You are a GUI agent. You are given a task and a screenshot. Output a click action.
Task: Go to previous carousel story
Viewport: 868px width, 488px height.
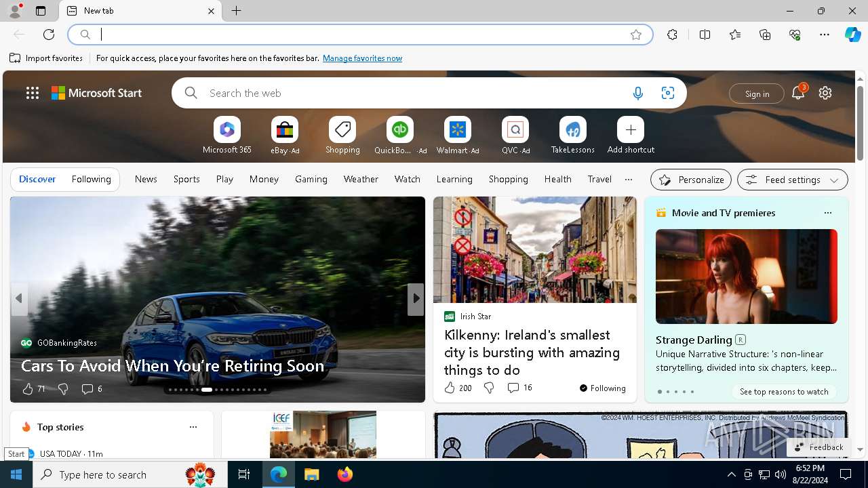(19, 298)
